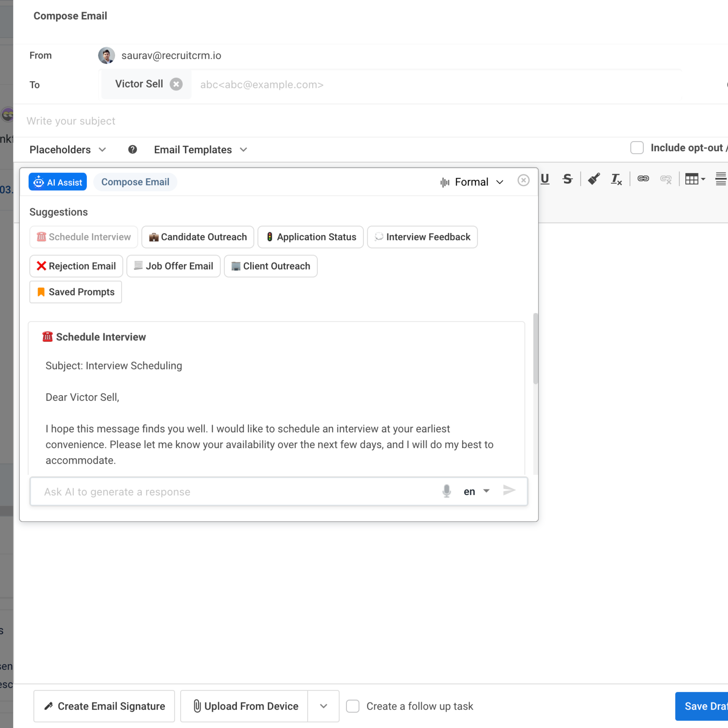The height and width of the screenshot is (728, 728).
Task: Apply underline formatting
Action: click(x=545, y=179)
